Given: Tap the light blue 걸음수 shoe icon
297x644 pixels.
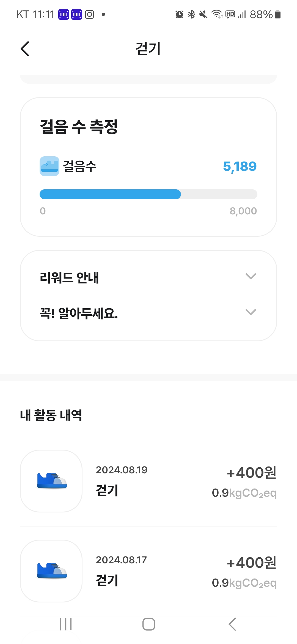Looking at the screenshot, I should point(49,166).
